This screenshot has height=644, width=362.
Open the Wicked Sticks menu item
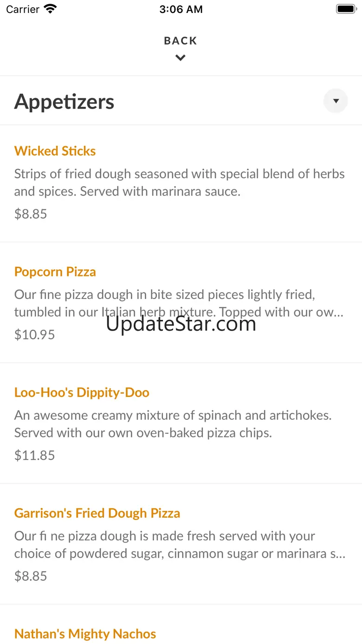pos(55,151)
